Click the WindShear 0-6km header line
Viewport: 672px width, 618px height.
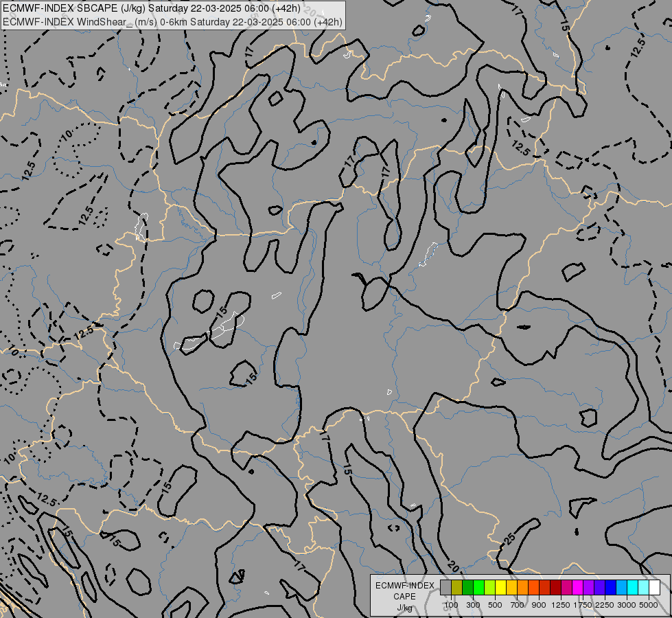coord(172,21)
